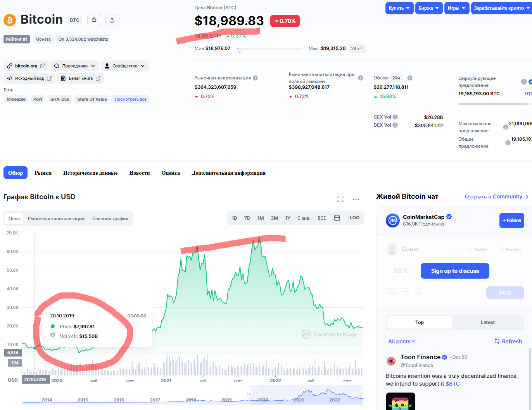Viewport: 532px width, 410px height.
Task: Mark sentiment as Bearish
Action: (x=510, y=250)
